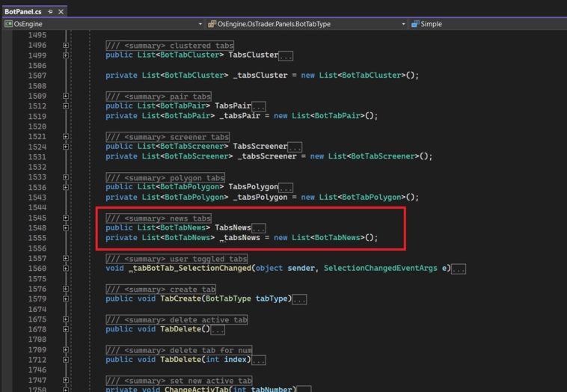
Task: Click line number 1507 in the gutter
Action: click(x=37, y=76)
